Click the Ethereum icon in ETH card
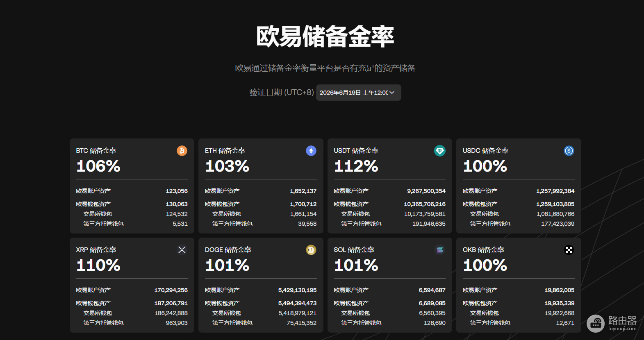 [311, 151]
